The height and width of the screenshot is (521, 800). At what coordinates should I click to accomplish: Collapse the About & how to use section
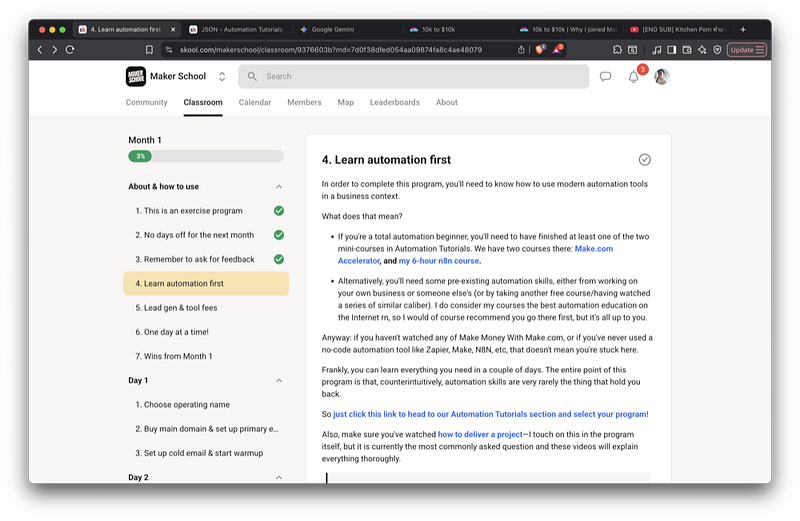coord(279,187)
